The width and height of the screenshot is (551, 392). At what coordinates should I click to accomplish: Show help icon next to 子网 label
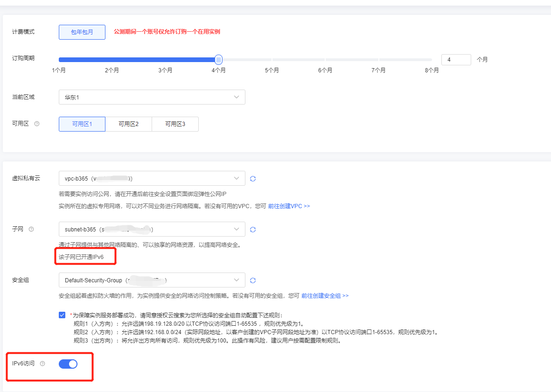tap(31, 229)
